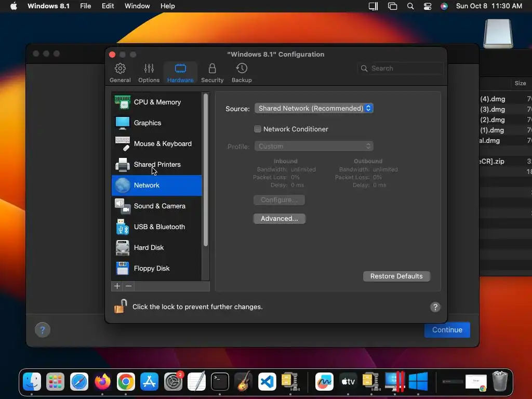Switch to Hardware tab

(180, 73)
